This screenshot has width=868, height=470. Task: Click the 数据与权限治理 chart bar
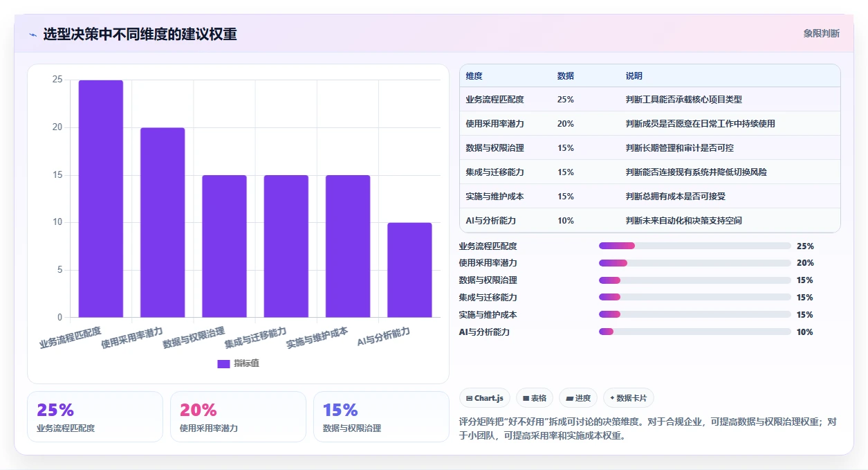click(x=224, y=246)
